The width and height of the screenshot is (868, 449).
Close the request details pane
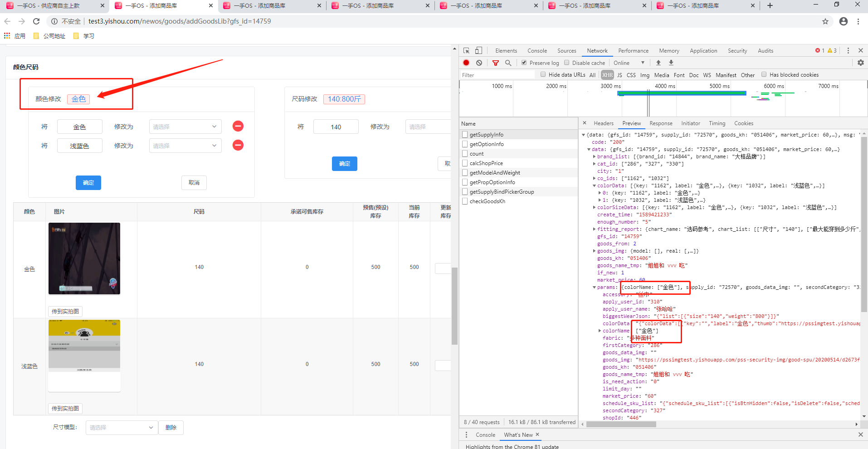click(x=585, y=123)
